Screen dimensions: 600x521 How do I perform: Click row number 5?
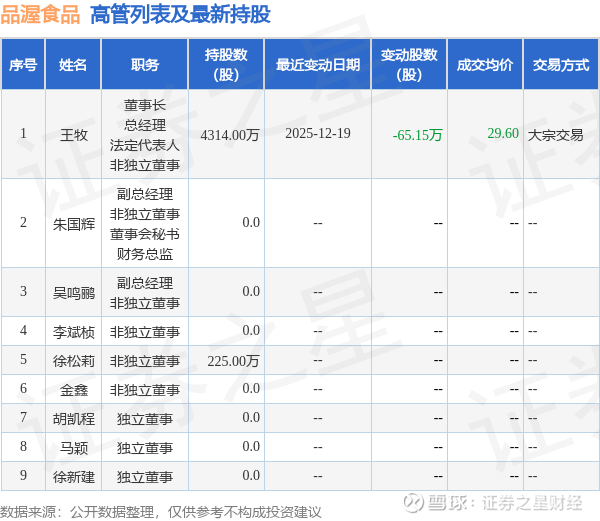coord(23,360)
